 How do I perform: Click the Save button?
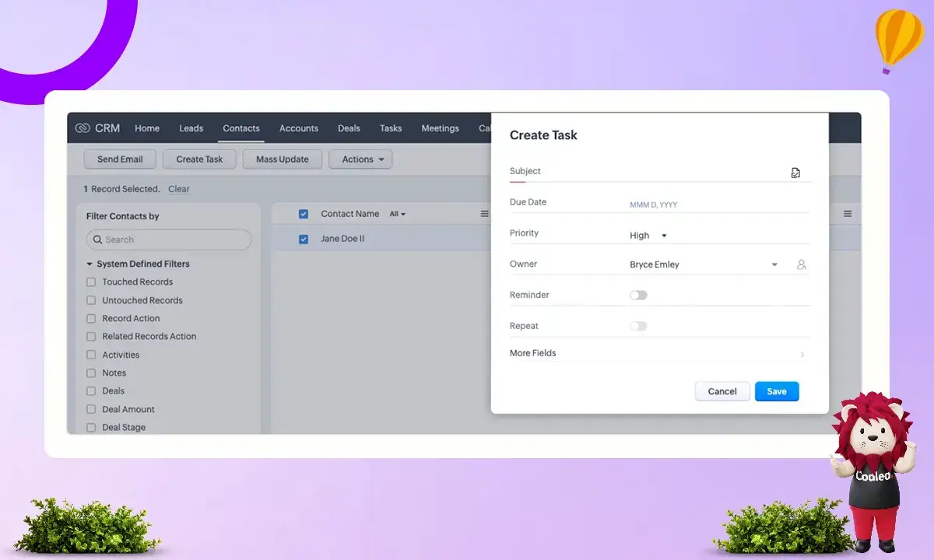776,391
